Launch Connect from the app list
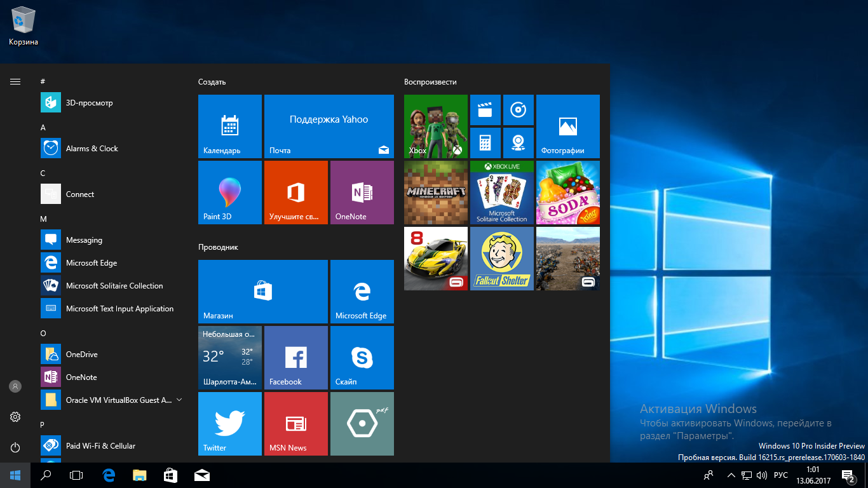868x488 pixels. pyautogui.click(x=112, y=194)
